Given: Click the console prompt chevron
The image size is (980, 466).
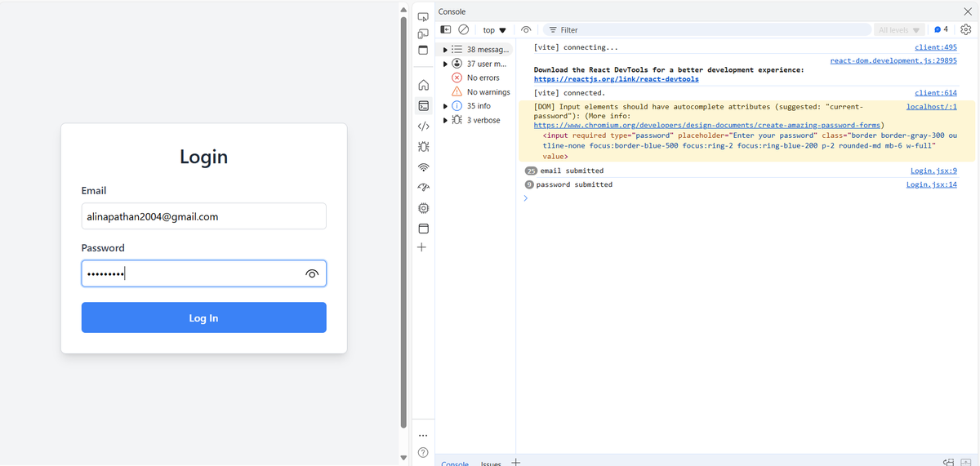Looking at the screenshot, I should (525, 198).
